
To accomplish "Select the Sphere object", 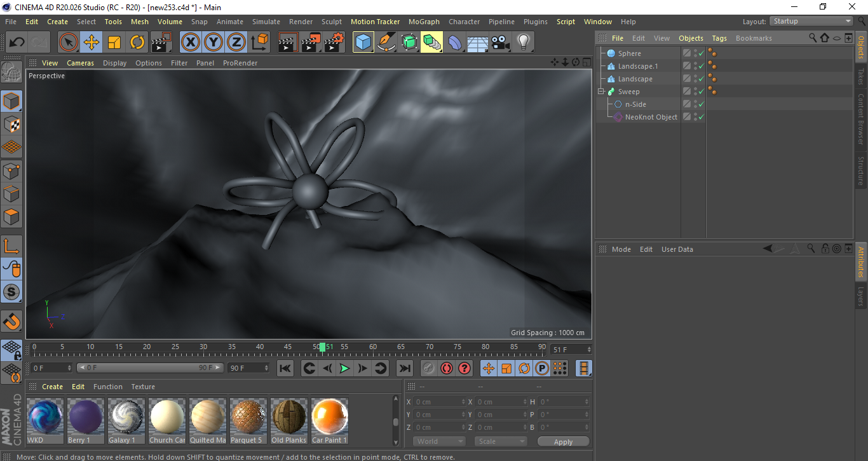I will [x=630, y=53].
